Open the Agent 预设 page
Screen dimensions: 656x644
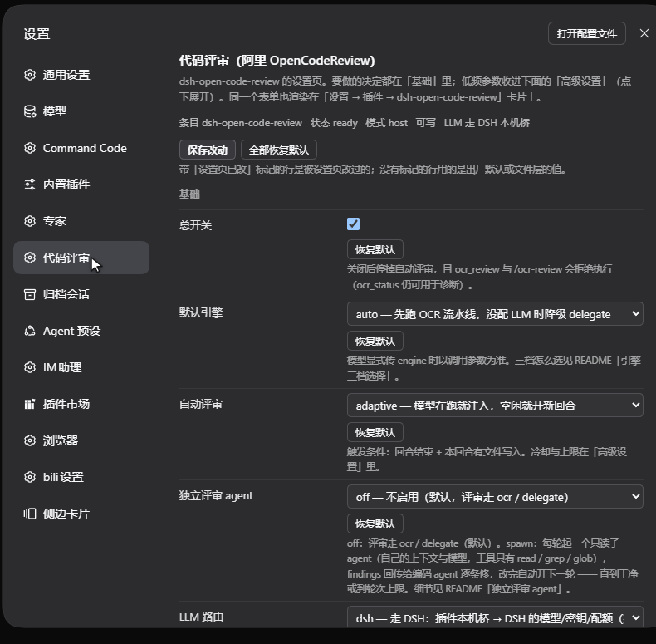pos(81,331)
